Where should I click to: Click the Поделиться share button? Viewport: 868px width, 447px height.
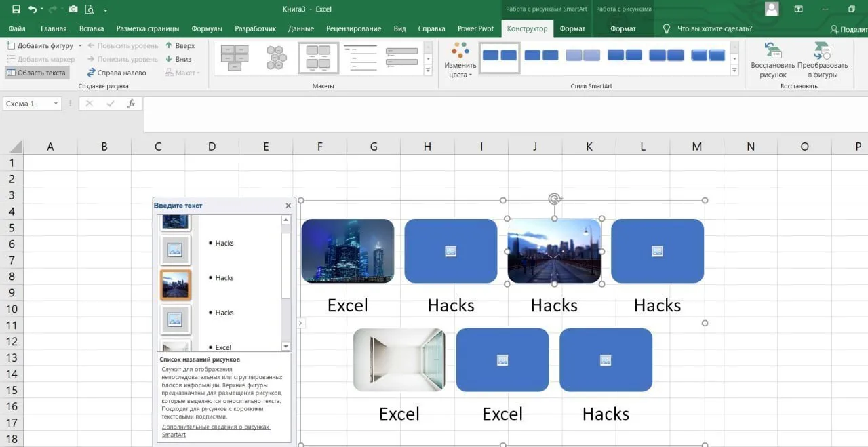(848, 30)
